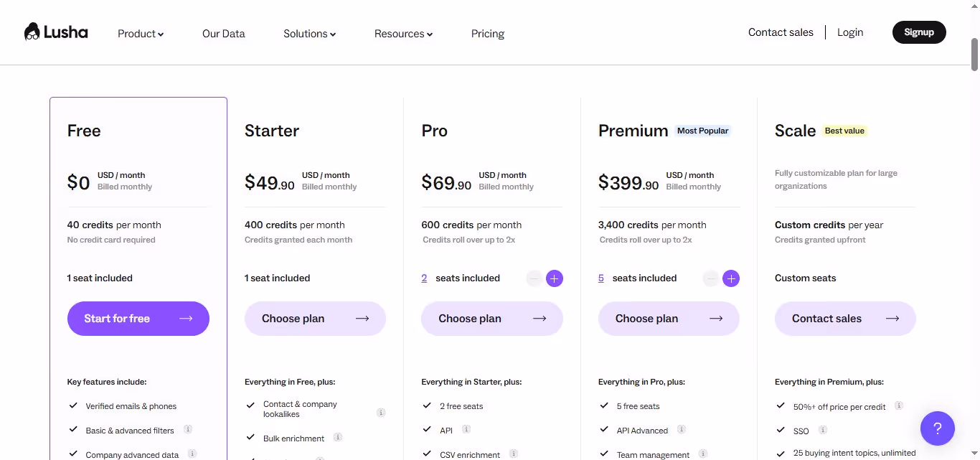Image resolution: width=980 pixels, height=460 pixels.
Task: Decrease seats on the Premium plan
Action: tap(711, 278)
